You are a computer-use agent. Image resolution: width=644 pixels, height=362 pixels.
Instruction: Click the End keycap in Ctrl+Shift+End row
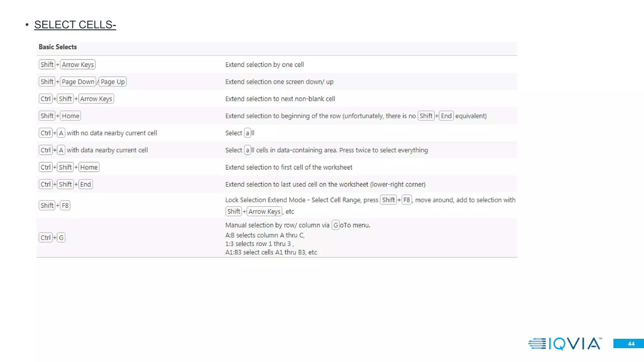point(86,184)
